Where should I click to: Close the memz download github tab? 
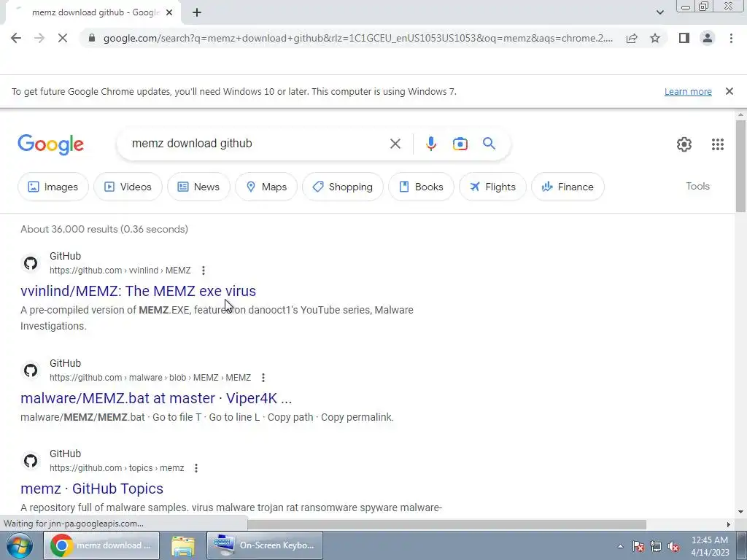point(169,13)
